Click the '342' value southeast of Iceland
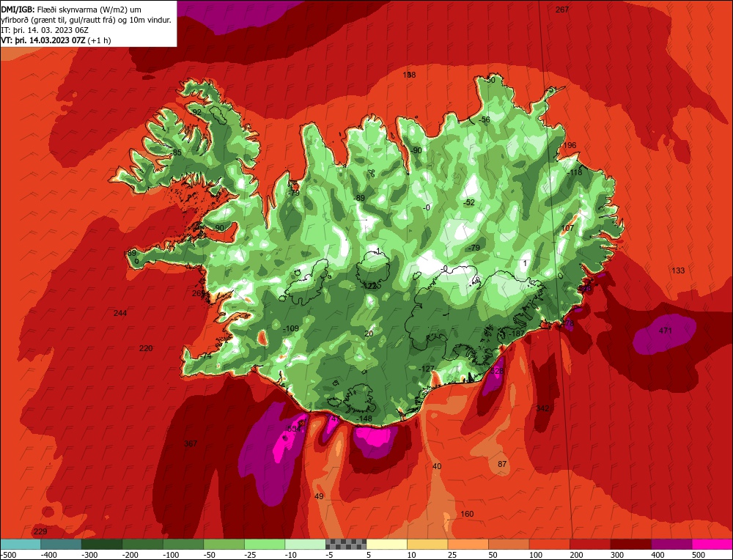The image size is (733, 560). pos(542,408)
